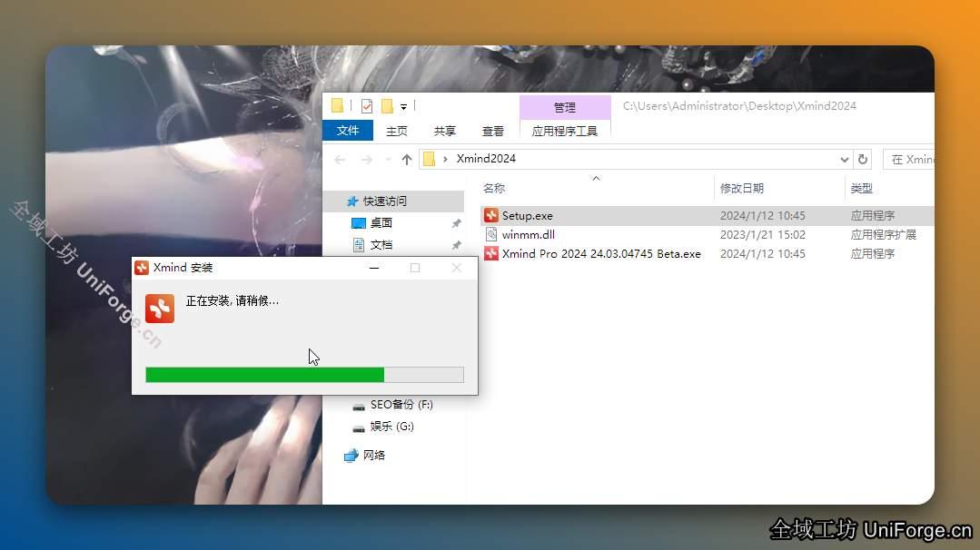Select 快速访问 in navigation pane
Viewport: 980px width, 550px height.
coord(384,201)
